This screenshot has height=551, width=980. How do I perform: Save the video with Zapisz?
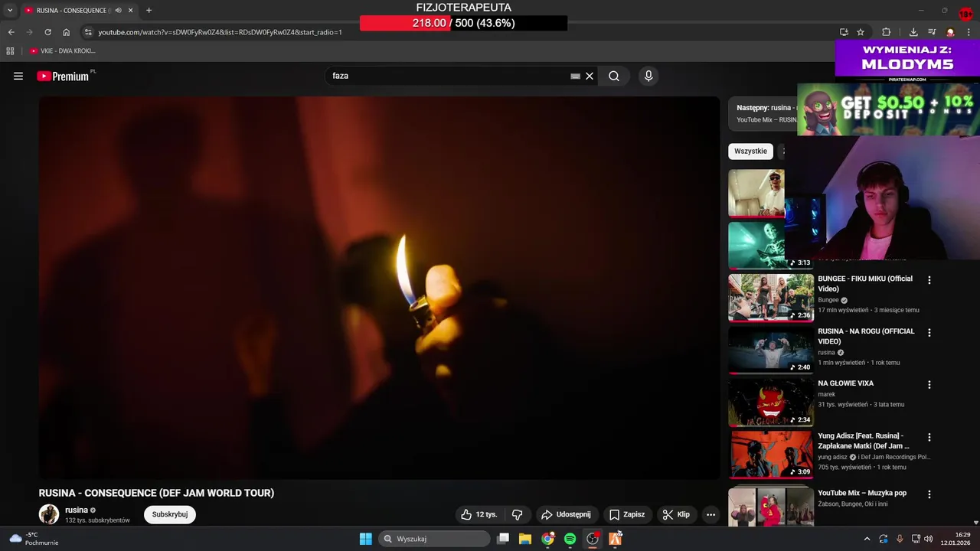point(627,514)
